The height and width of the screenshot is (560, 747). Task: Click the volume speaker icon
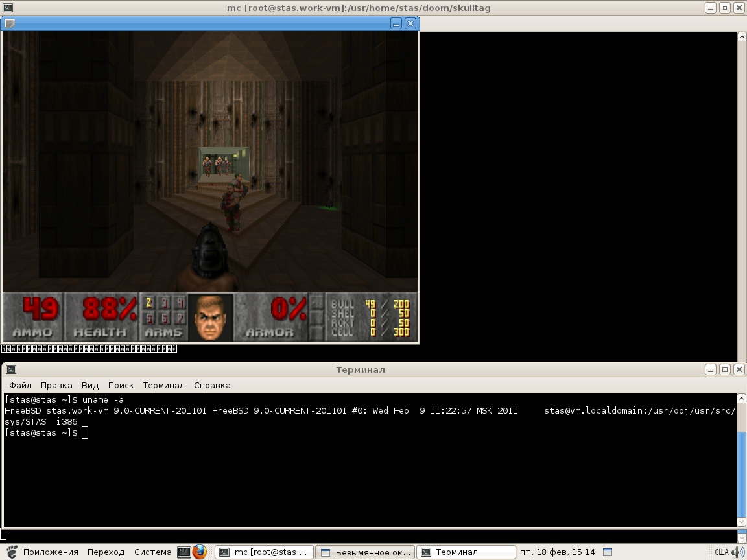click(736, 552)
